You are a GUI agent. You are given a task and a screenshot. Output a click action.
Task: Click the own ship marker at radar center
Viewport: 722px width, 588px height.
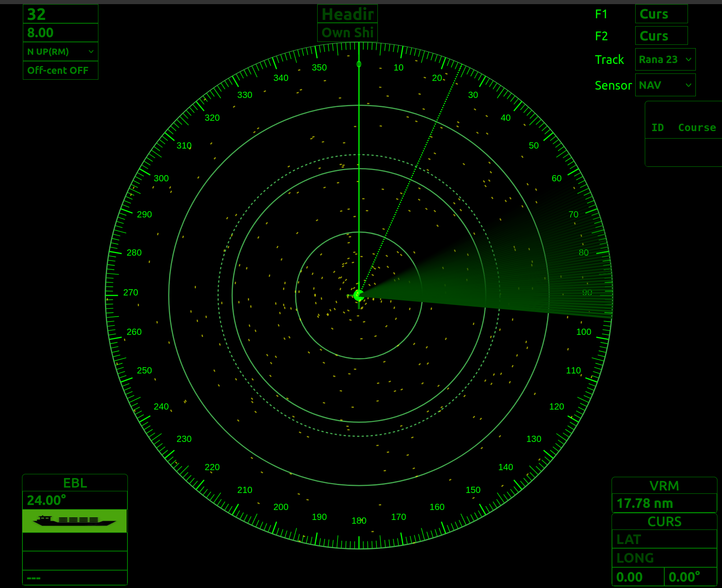point(359,296)
